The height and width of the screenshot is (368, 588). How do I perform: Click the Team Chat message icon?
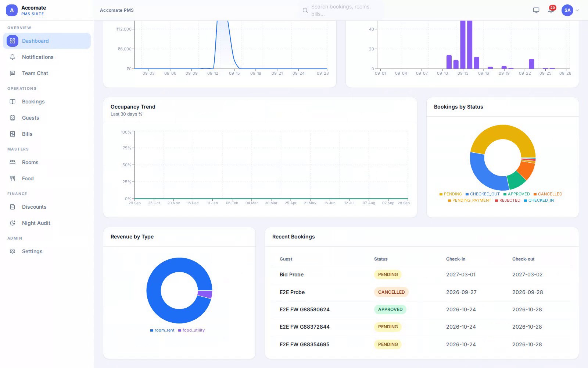[x=12, y=73]
